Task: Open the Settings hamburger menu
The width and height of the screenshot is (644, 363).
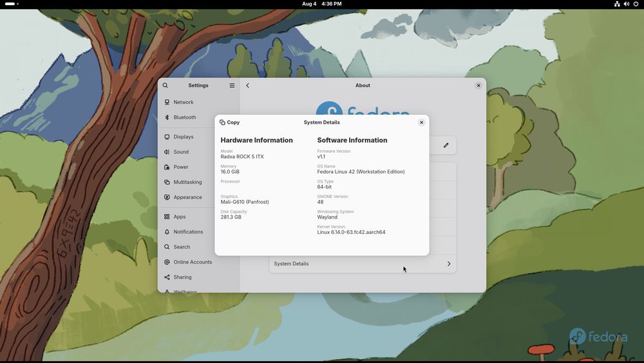Action: (x=232, y=86)
